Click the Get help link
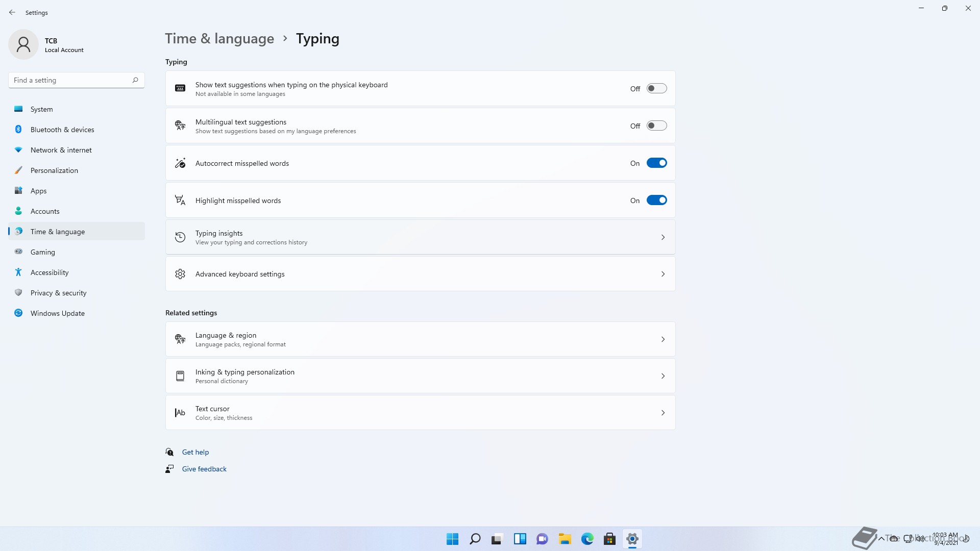The image size is (980, 551). (195, 452)
